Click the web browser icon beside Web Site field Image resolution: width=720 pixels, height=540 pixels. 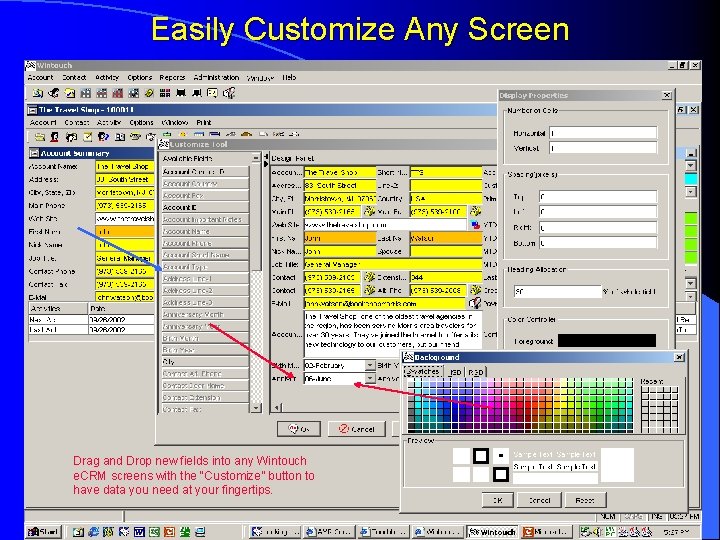coord(475,225)
